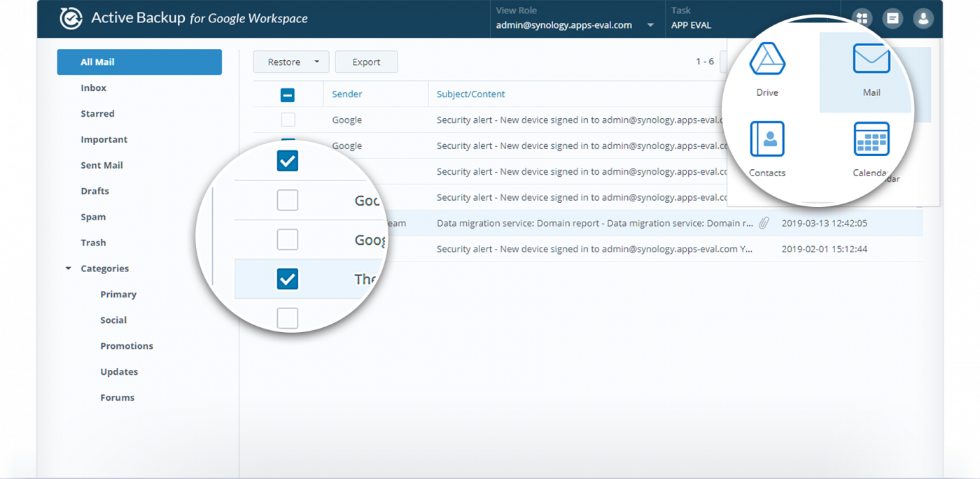Click the Google sender in topmost row

346,120
